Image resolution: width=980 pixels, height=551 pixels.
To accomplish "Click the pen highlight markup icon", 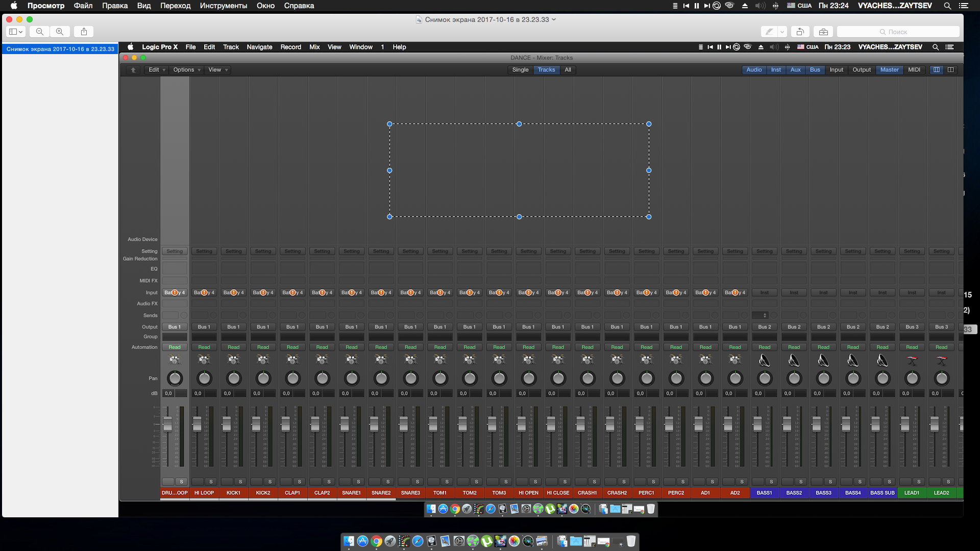I will coord(769,32).
